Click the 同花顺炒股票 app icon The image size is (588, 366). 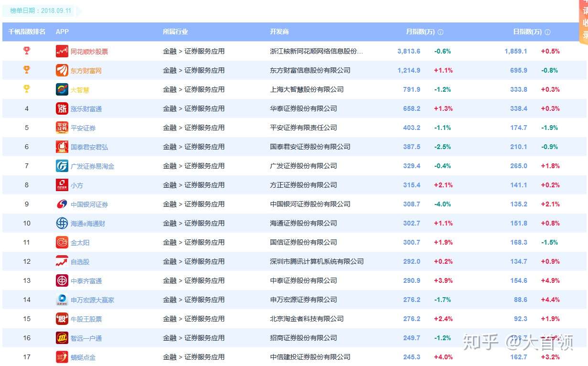click(x=62, y=51)
